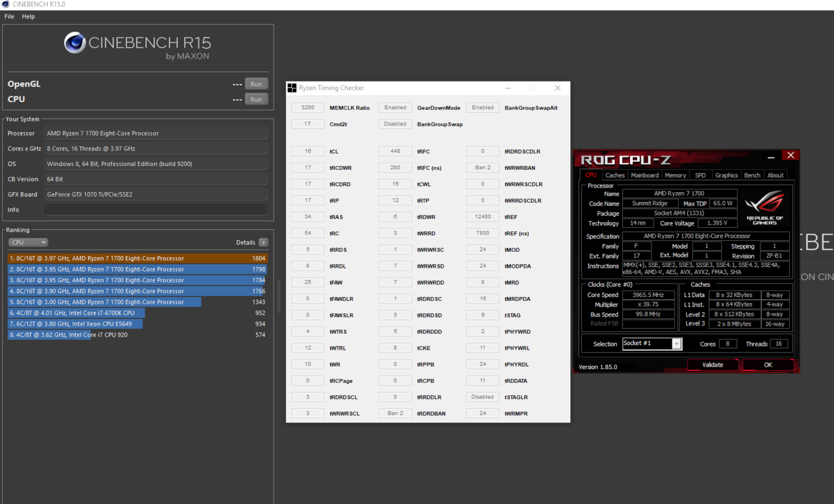Select ranking entry two, score 1798

point(137,269)
